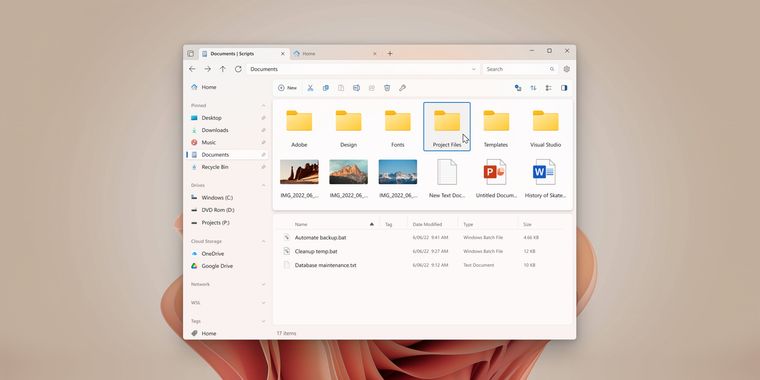
Task: Refresh the current folder
Action: (x=238, y=69)
